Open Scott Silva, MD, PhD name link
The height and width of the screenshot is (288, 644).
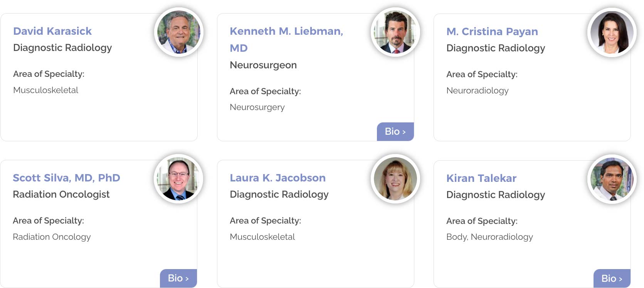click(66, 178)
